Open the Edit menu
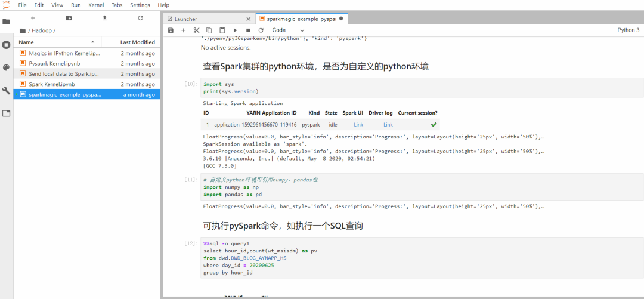This screenshot has width=644, height=299. 39,5
